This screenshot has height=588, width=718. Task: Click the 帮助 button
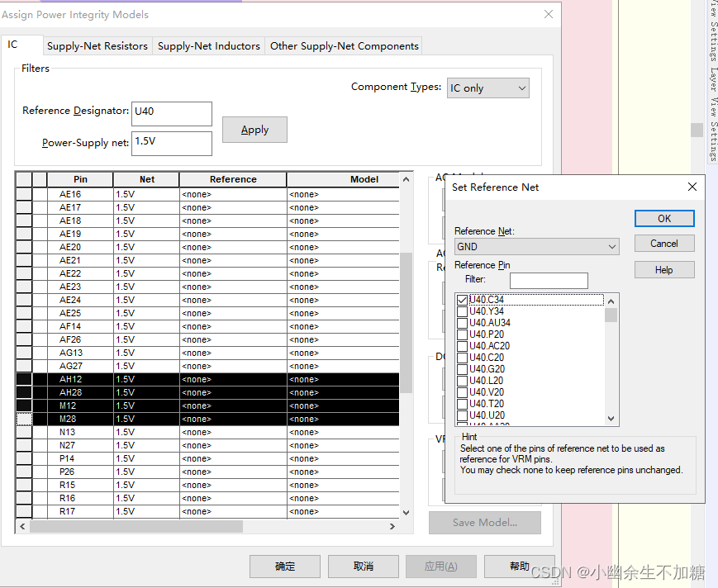[x=519, y=567]
